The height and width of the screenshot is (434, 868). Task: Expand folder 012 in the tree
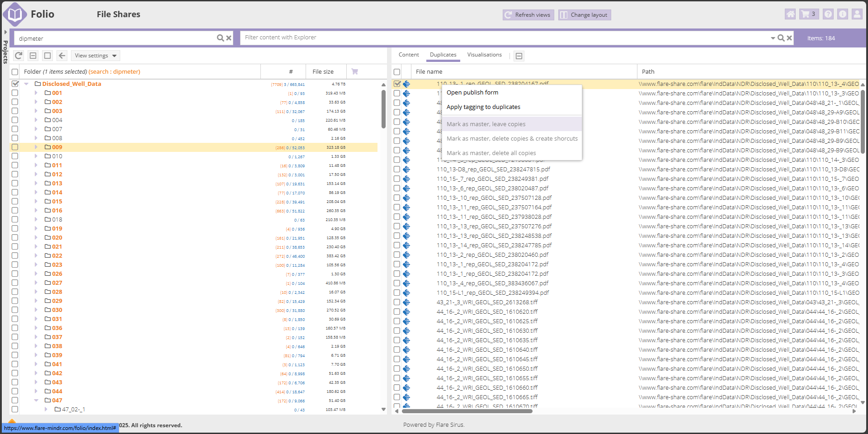click(36, 175)
